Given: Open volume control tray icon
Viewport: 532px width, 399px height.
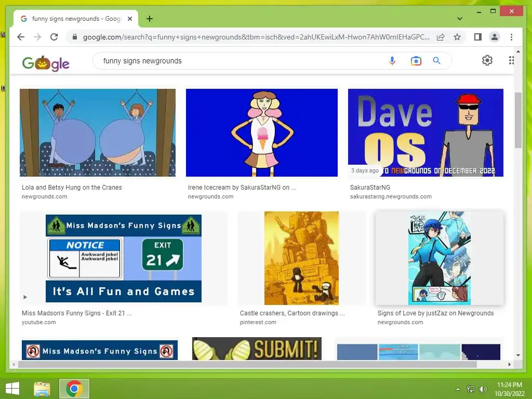Looking at the screenshot, I should 483,389.
